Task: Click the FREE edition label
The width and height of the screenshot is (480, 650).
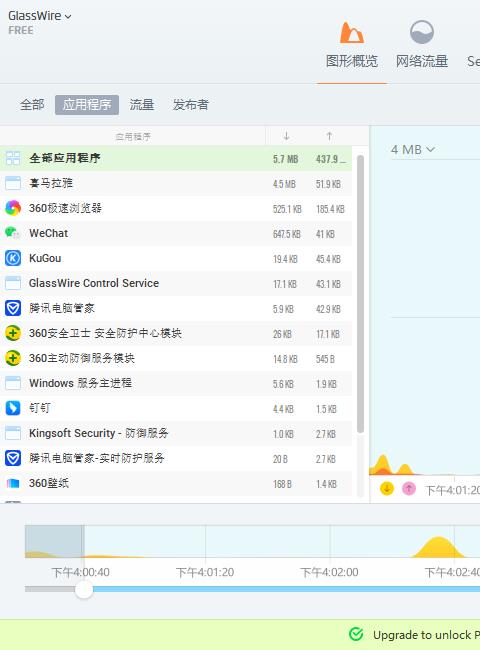Action: (21, 30)
